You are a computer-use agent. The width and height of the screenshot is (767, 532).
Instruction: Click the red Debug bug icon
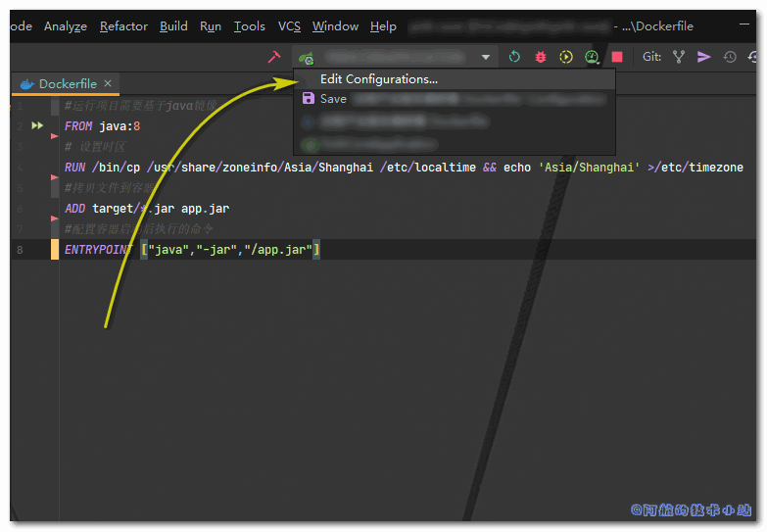tap(540, 58)
